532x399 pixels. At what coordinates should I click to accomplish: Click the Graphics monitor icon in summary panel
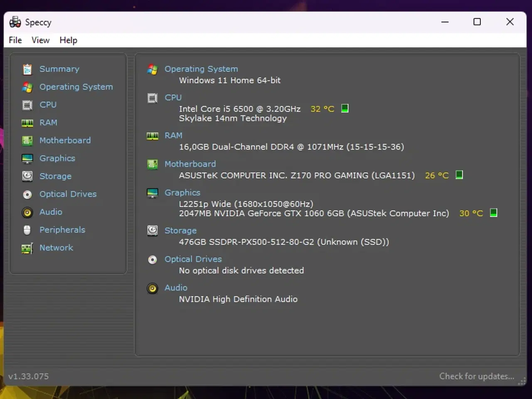click(x=153, y=193)
